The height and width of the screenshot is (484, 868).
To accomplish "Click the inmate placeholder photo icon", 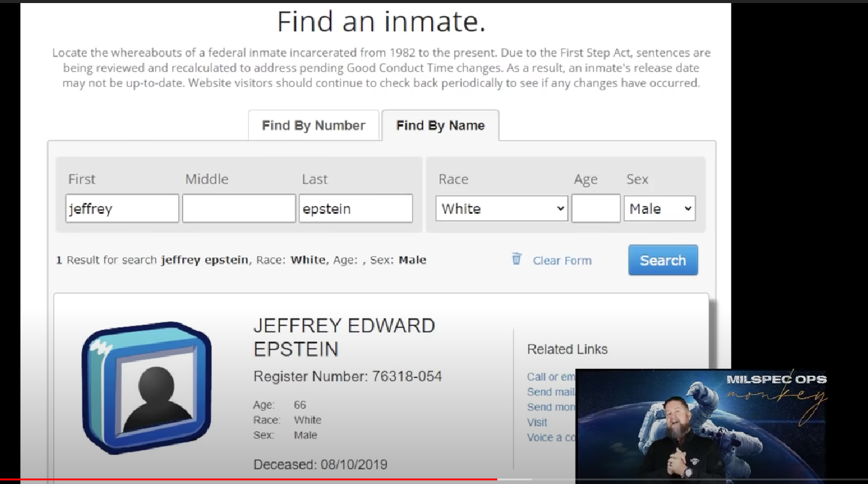I will click(146, 387).
